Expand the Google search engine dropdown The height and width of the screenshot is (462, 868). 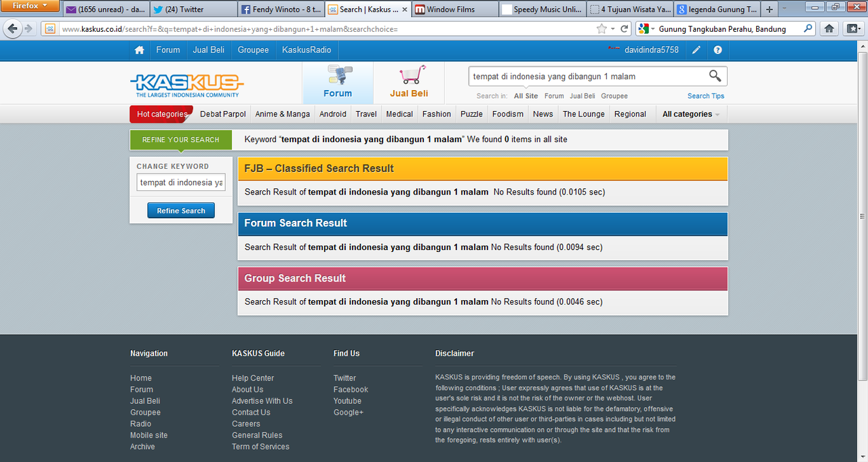pyautogui.click(x=646, y=29)
